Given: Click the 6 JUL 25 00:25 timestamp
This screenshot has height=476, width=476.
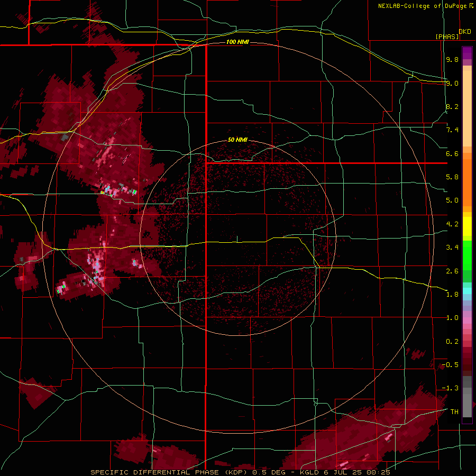Looking at the screenshot, I should tap(356, 472).
